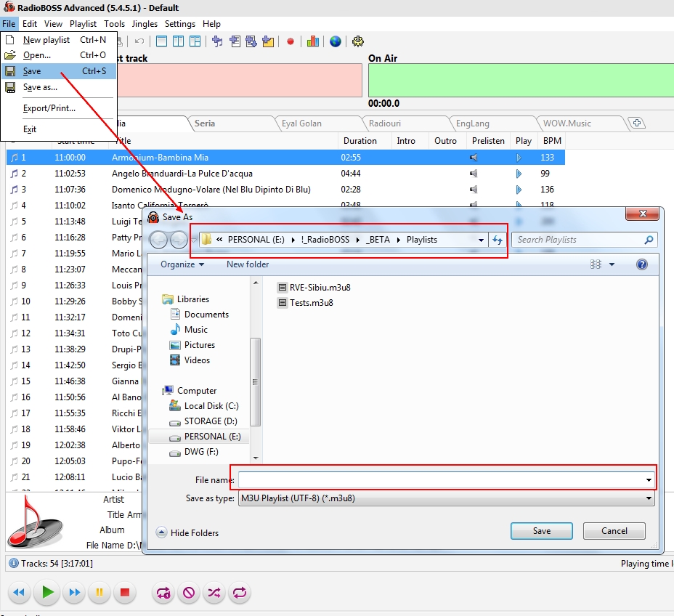
Task: Select RVE-Sibiu.m3u8 file
Action: pos(314,287)
